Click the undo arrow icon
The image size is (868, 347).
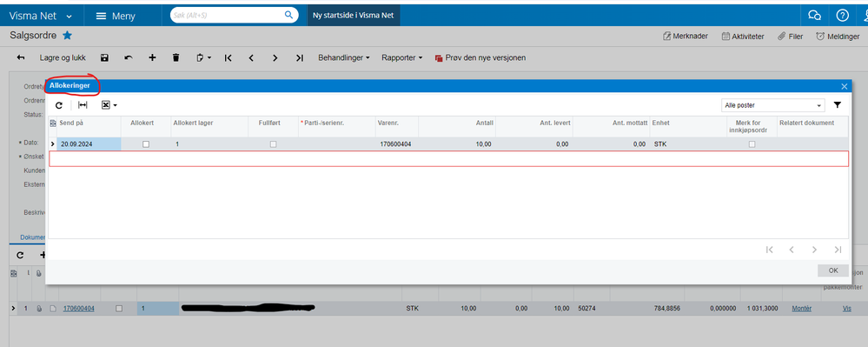coord(129,57)
